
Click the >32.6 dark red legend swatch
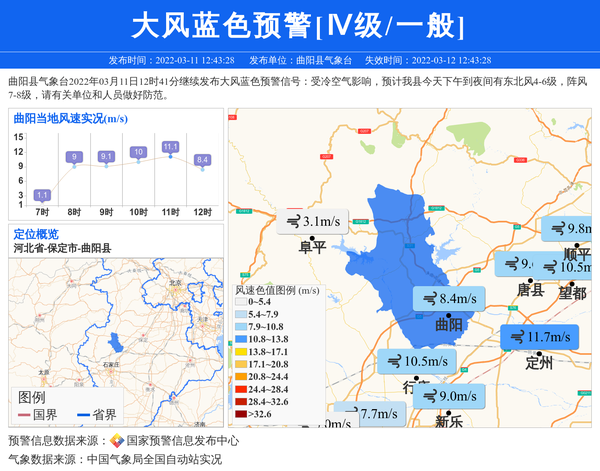coord(240,413)
